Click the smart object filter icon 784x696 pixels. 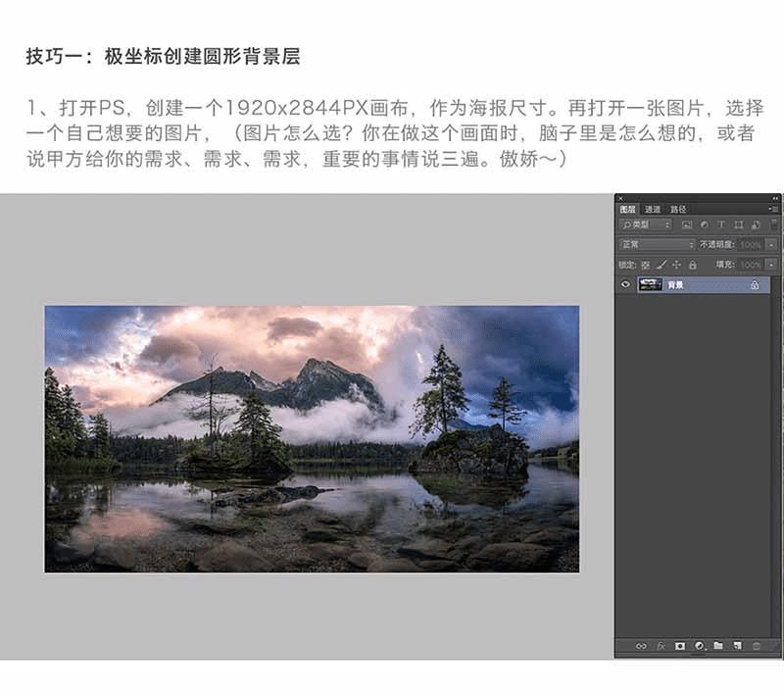[756, 225]
